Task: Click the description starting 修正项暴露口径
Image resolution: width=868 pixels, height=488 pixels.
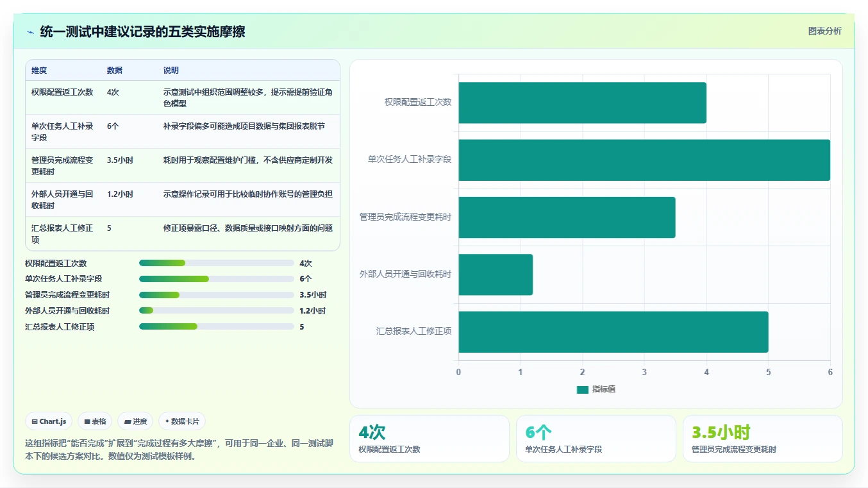Action: click(x=248, y=228)
